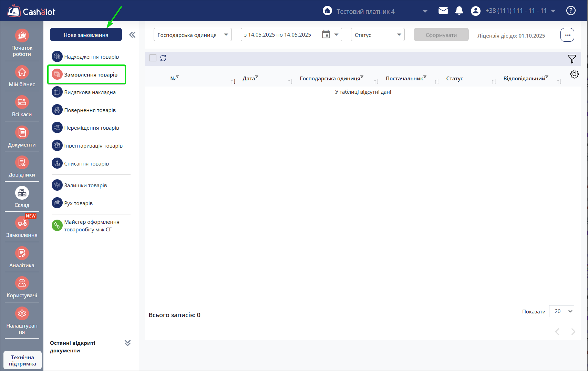Image resolution: width=588 pixels, height=371 pixels.
Task: Open Надходження товарів menu item
Action: 85,57
